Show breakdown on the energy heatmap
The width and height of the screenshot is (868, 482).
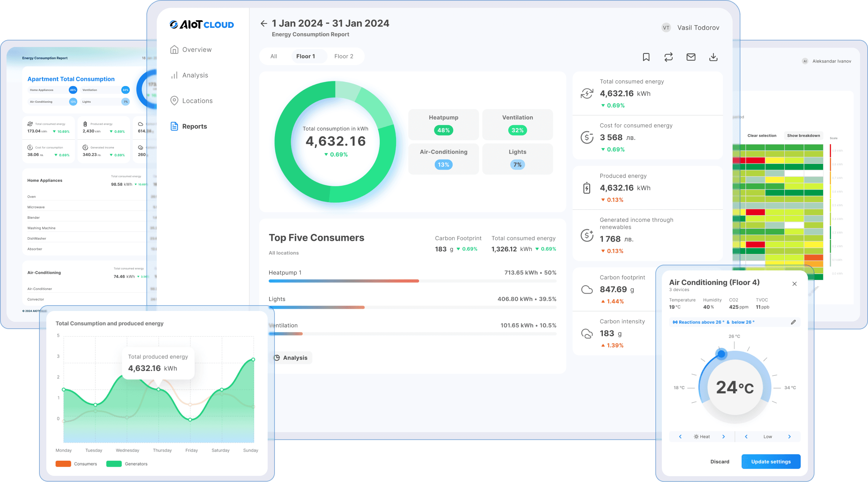point(804,136)
